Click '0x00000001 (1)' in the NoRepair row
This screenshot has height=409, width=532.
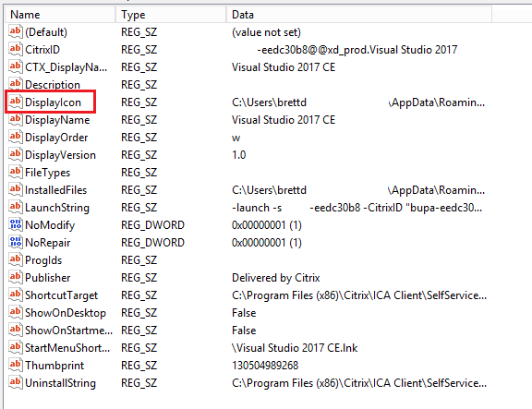point(267,243)
